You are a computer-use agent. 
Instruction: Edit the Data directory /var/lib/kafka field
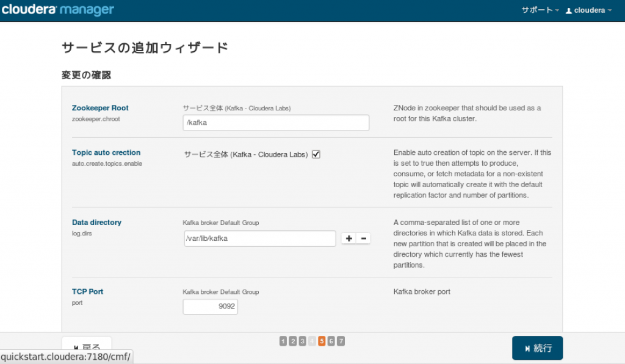click(260, 238)
